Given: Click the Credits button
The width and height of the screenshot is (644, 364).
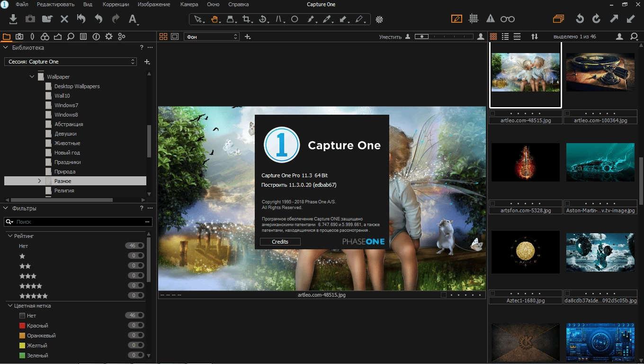Looking at the screenshot, I should [280, 242].
